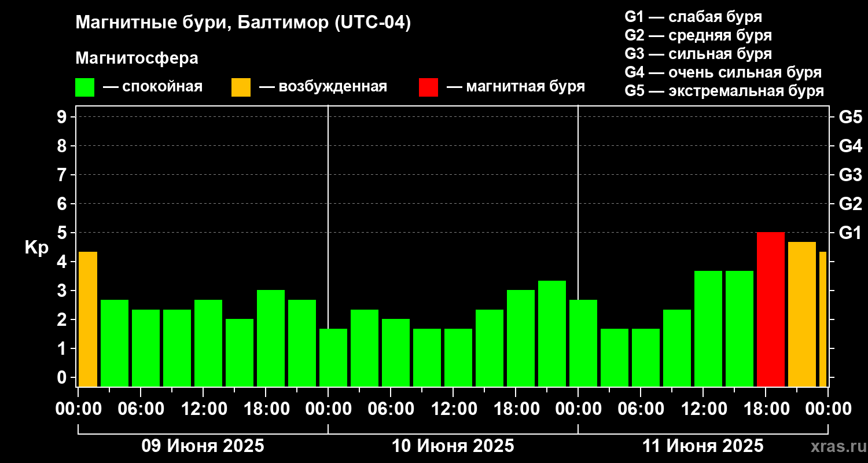Click the green 'спокойная' legend swatch
The height and width of the screenshot is (463, 868).
(84, 87)
